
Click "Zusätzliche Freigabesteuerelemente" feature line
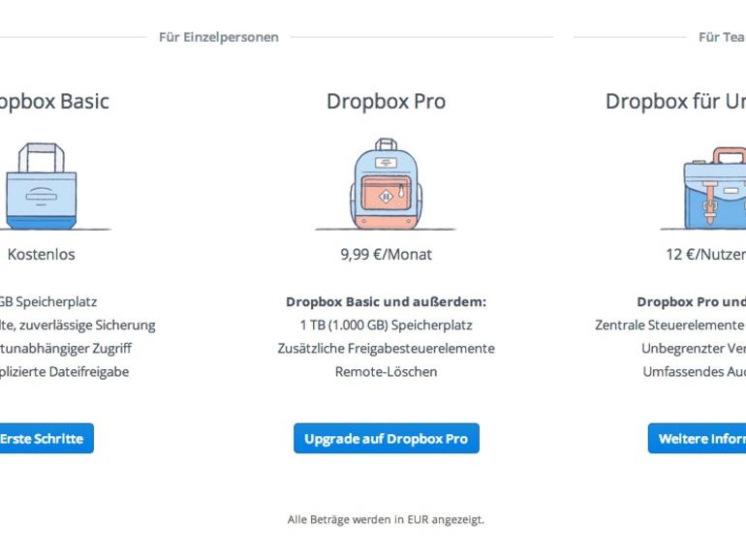(386, 349)
